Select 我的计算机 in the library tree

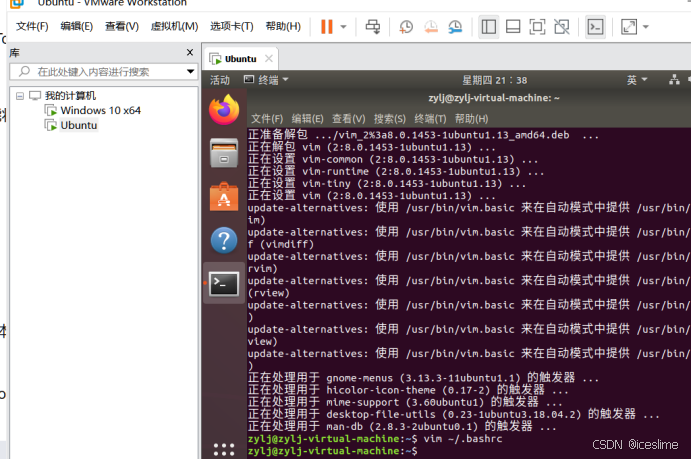70,96
